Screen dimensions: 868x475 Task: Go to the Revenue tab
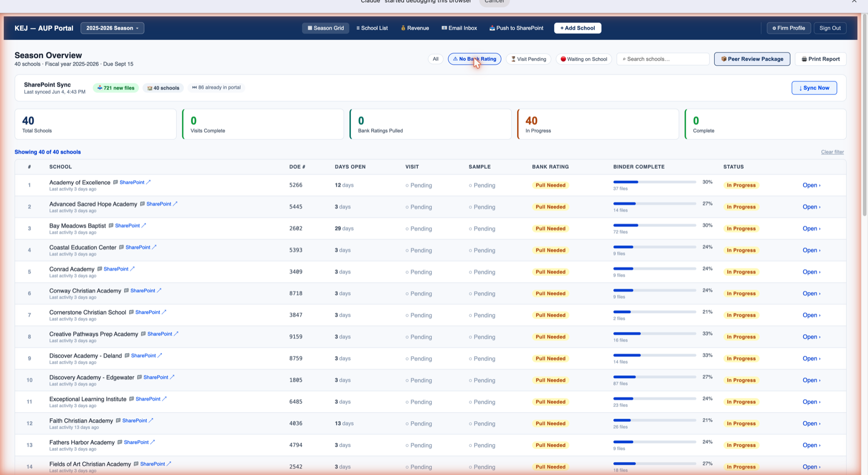[x=415, y=28]
